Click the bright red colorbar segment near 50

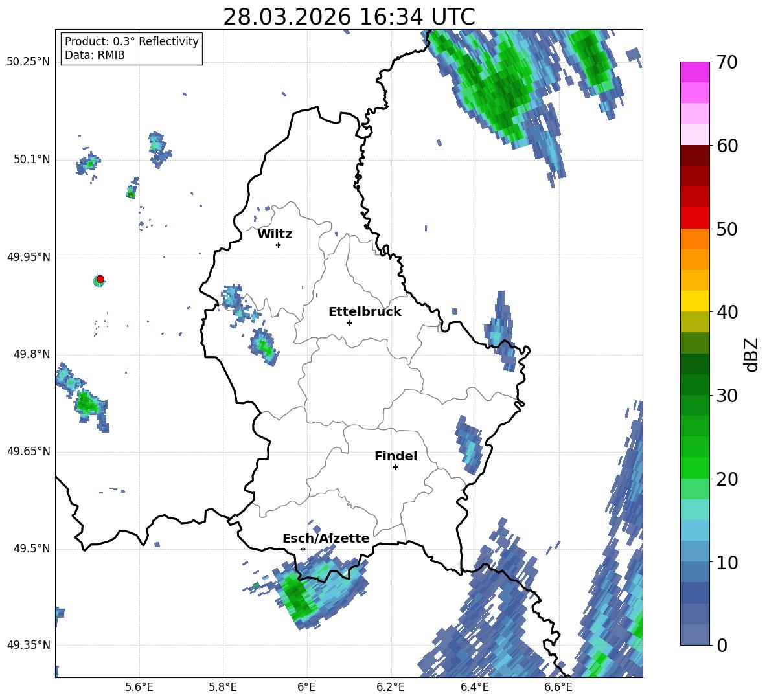tap(694, 218)
